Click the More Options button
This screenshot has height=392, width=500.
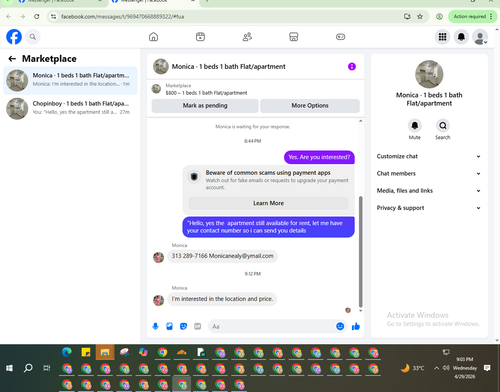(310, 106)
